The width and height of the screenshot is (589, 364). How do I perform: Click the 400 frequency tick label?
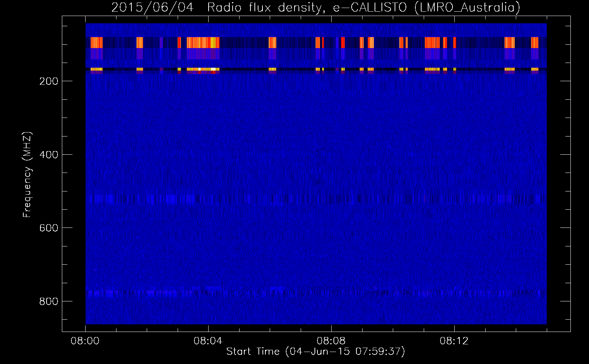tap(49, 155)
